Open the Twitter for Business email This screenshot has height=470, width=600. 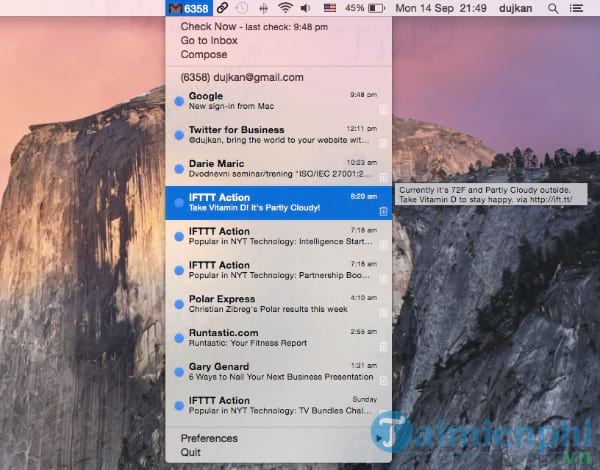pyautogui.click(x=279, y=135)
